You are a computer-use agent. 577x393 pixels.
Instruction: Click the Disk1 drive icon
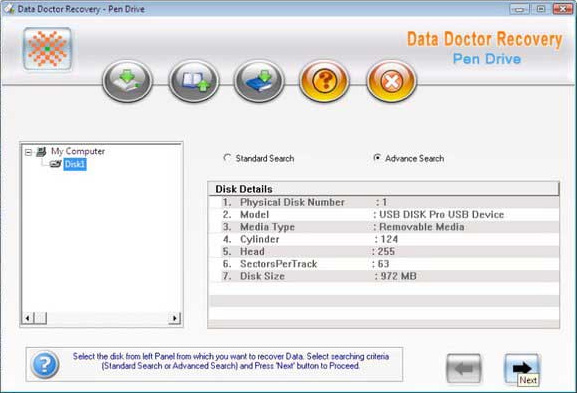tap(56, 164)
